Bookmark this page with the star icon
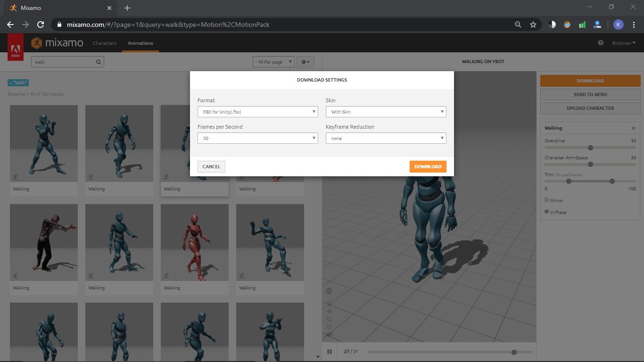 point(533,25)
